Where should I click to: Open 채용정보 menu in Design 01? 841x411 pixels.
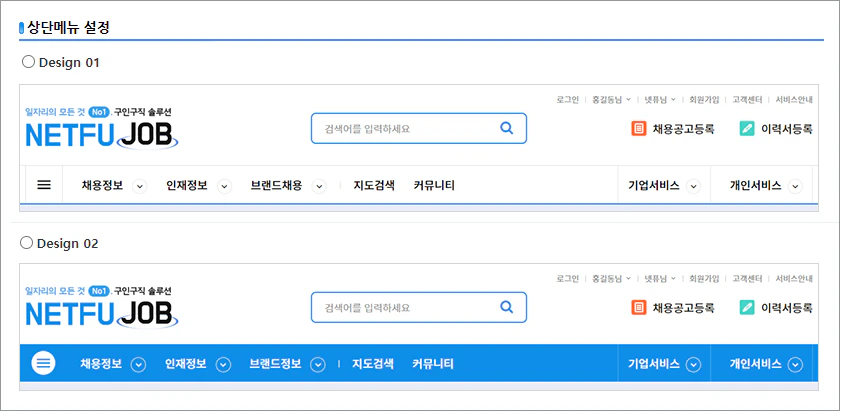click(x=102, y=186)
